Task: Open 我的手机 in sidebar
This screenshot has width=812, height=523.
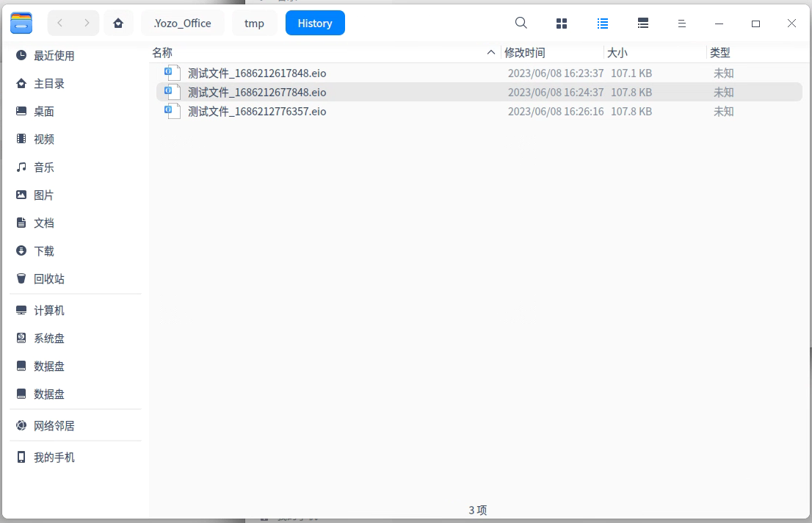Action: coord(76,457)
